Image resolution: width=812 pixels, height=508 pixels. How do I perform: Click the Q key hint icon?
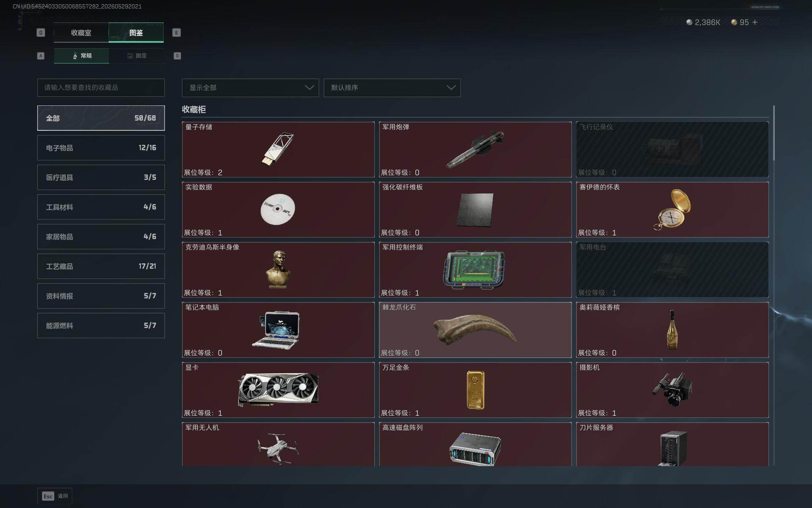[41, 33]
